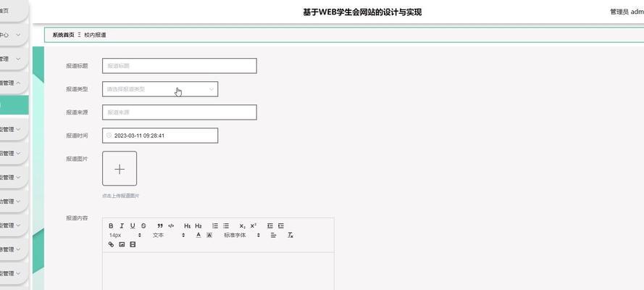This screenshot has height=290, width=644.
Task: Underline the selected editor text
Action: pos(133,226)
